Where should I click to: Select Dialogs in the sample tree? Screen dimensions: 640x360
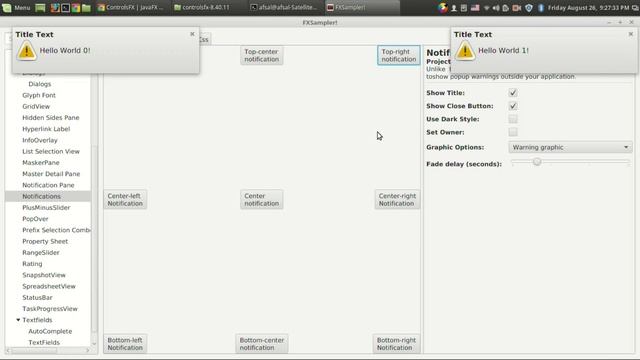point(40,84)
